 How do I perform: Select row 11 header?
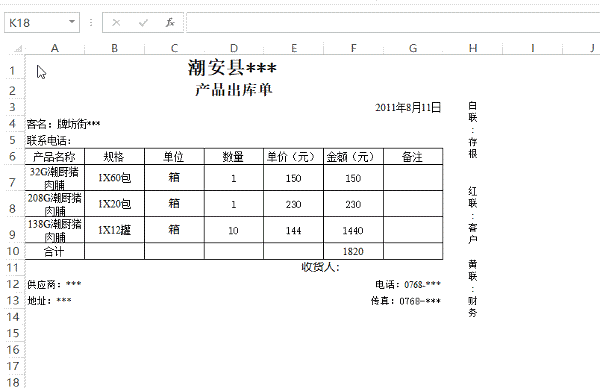point(13,267)
